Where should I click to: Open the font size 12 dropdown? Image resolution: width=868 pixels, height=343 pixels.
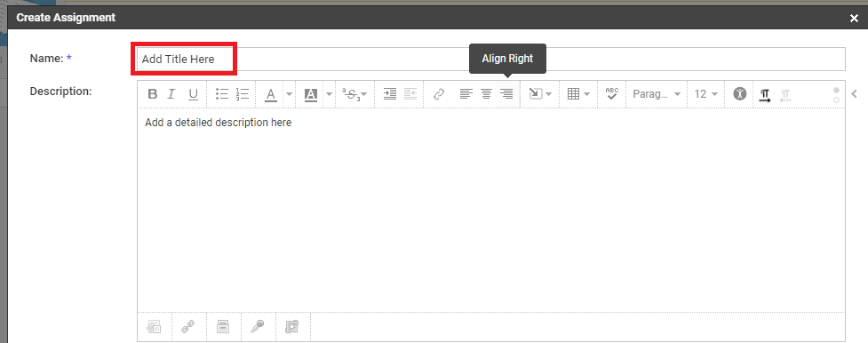[706, 94]
